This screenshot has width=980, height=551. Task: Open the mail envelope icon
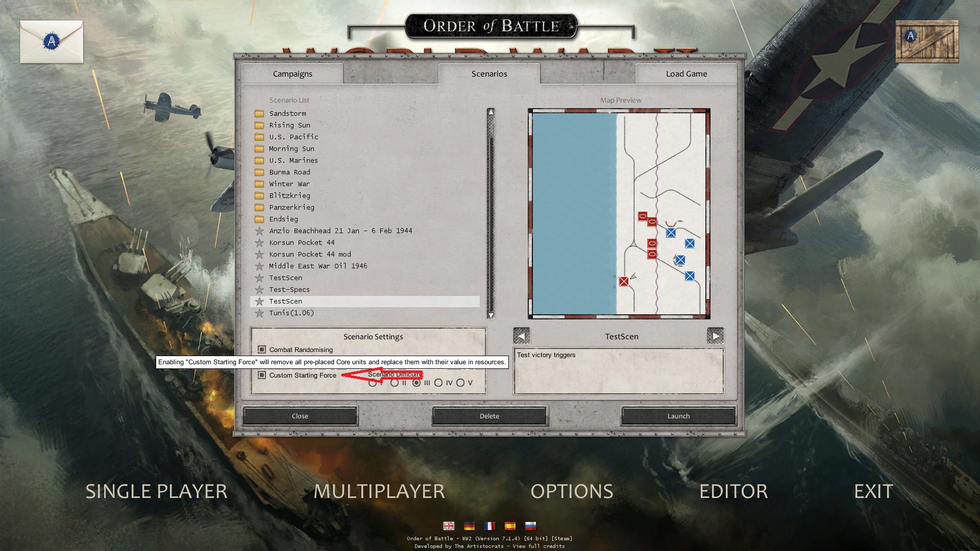coord(52,42)
